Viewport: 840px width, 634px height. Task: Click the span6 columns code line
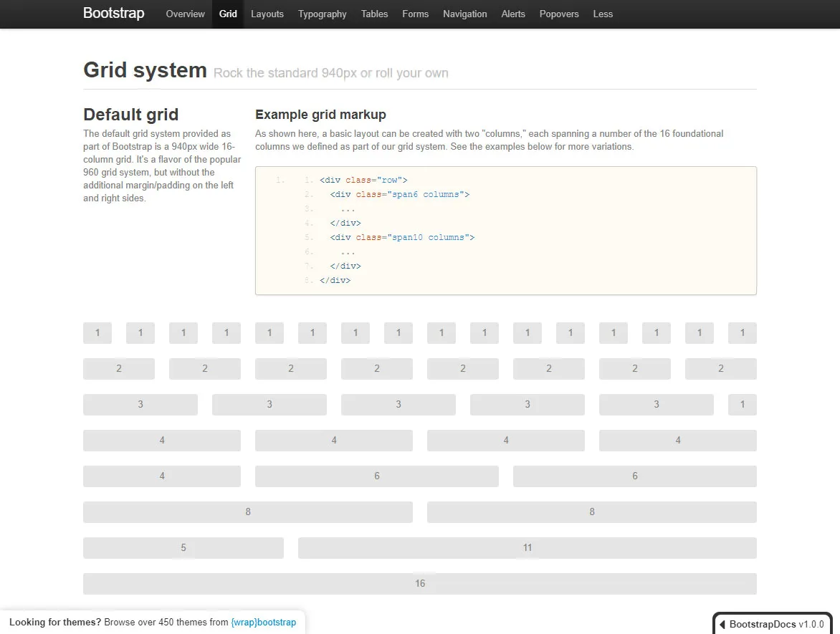tap(400, 194)
